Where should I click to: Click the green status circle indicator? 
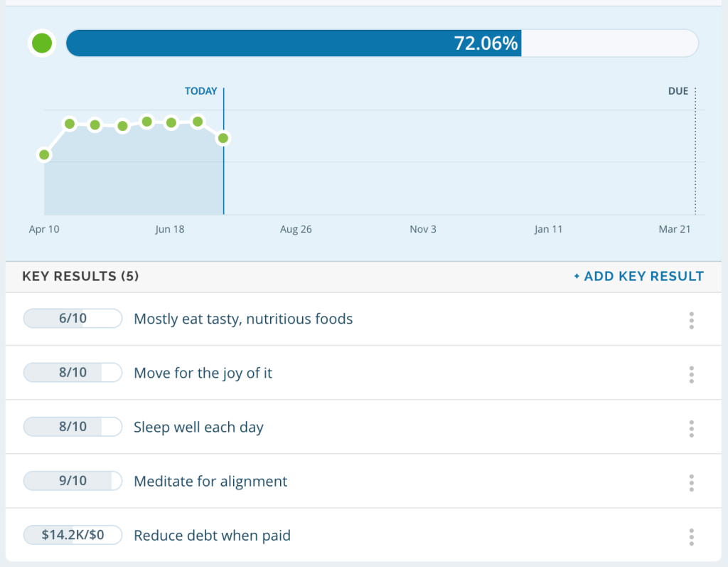(x=42, y=43)
